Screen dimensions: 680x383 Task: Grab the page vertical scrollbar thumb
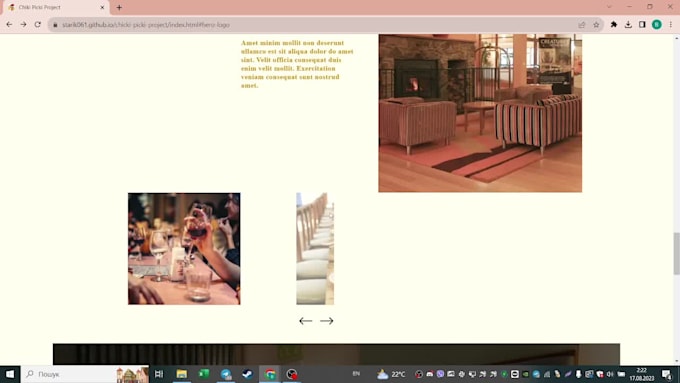click(676, 253)
